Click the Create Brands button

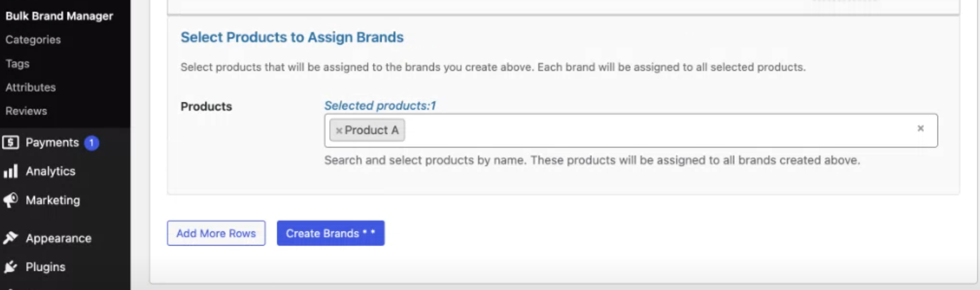click(331, 233)
